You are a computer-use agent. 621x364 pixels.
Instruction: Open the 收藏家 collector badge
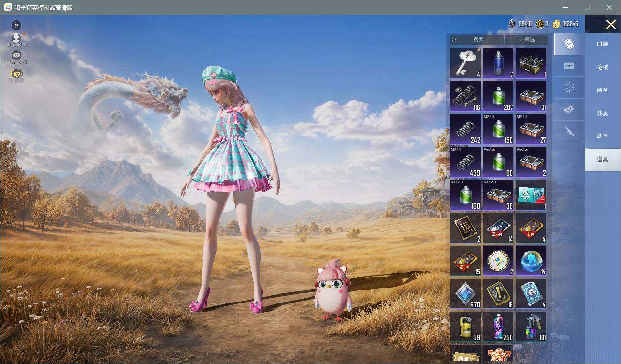(x=16, y=75)
